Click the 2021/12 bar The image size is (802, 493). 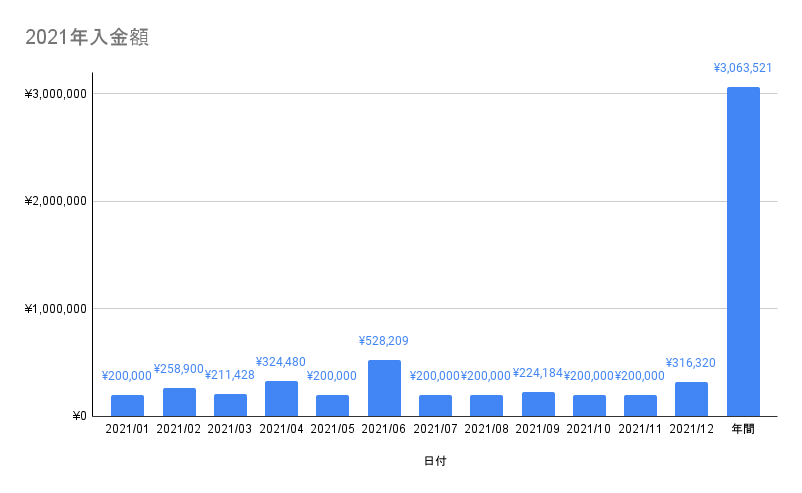tap(692, 399)
